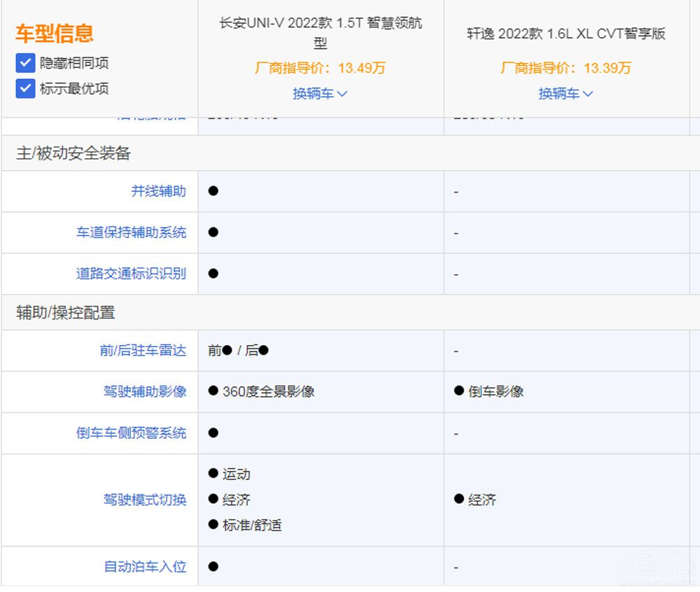Click the 轩逸 2022款 model title
Image resolution: width=700 pixels, height=592 pixels.
[566, 33]
